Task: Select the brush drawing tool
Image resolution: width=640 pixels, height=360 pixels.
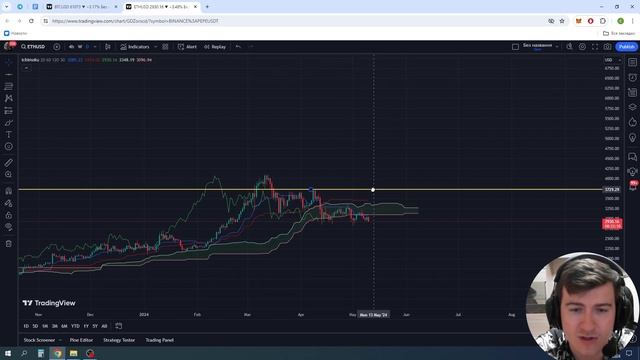Action: [9, 122]
